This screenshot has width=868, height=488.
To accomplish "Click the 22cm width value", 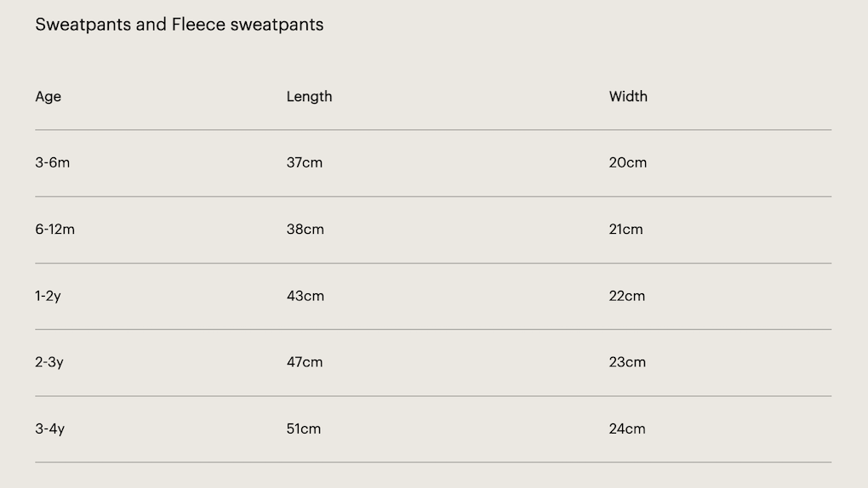I will tap(627, 296).
